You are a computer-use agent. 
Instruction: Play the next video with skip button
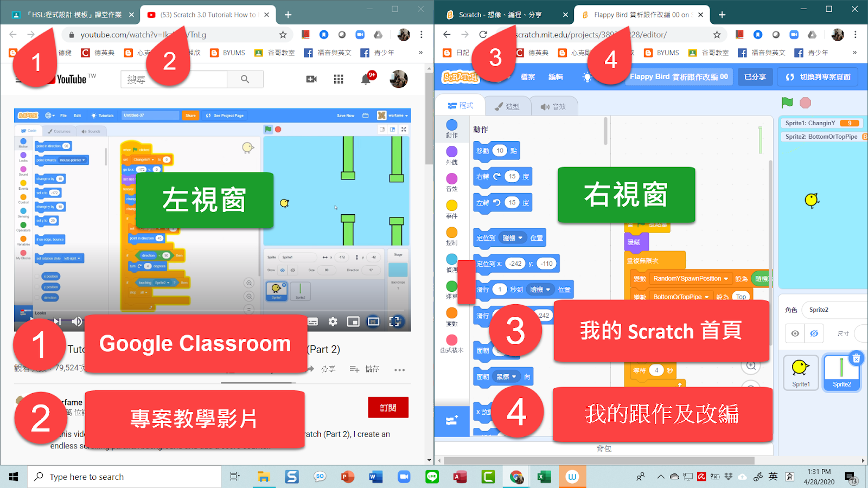[57, 322]
